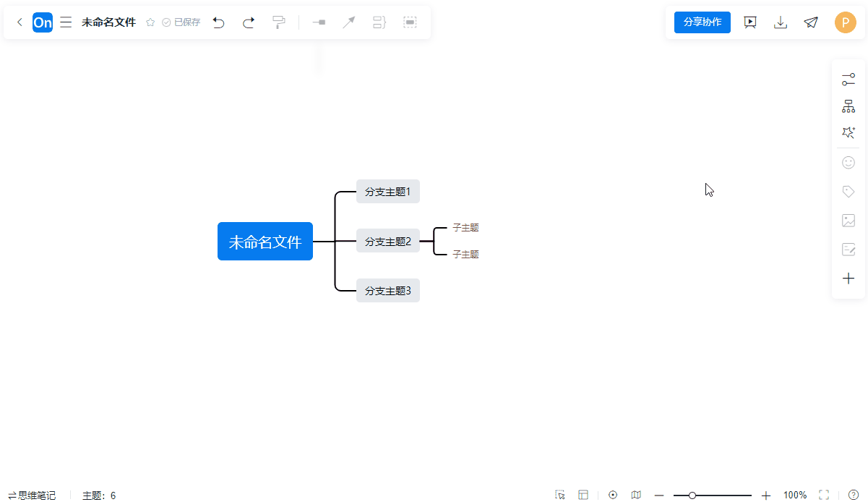Click the insert child topic icon
The width and height of the screenshot is (868, 502).
pyautogui.click(x=319, y=22)
